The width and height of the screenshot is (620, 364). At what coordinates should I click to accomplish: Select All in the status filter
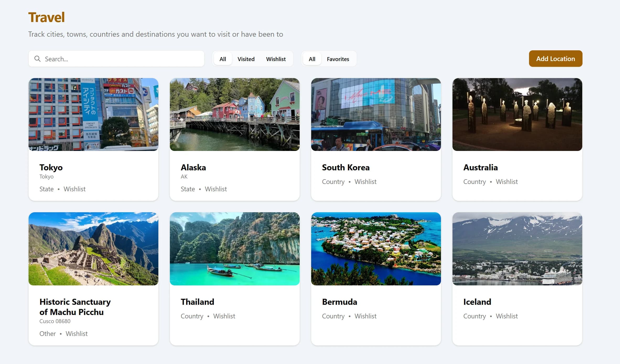click(223, 59)
